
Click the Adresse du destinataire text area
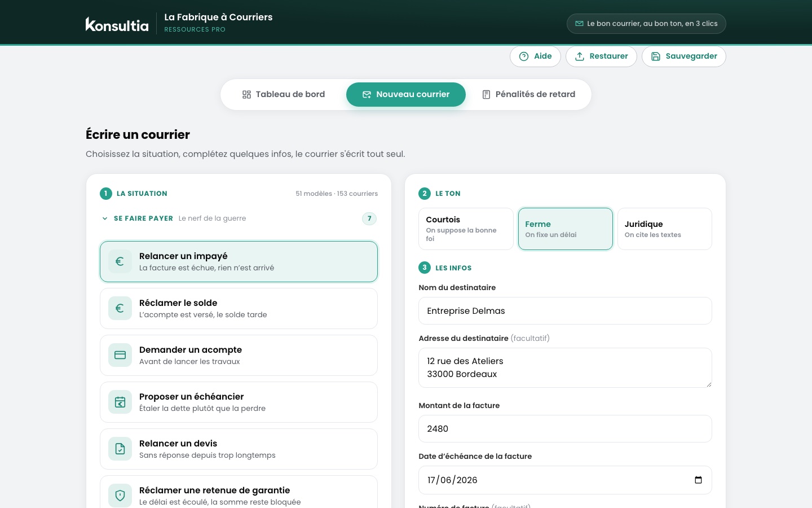(x=565, y=368)
